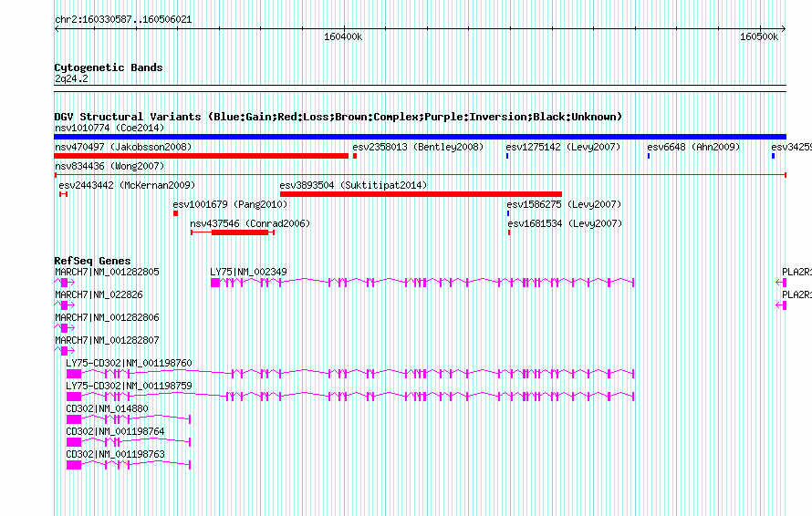Select the nsv470497 (Jakobsson2008) red loss bar
This screenshot has width=812, height=516.
201,156
